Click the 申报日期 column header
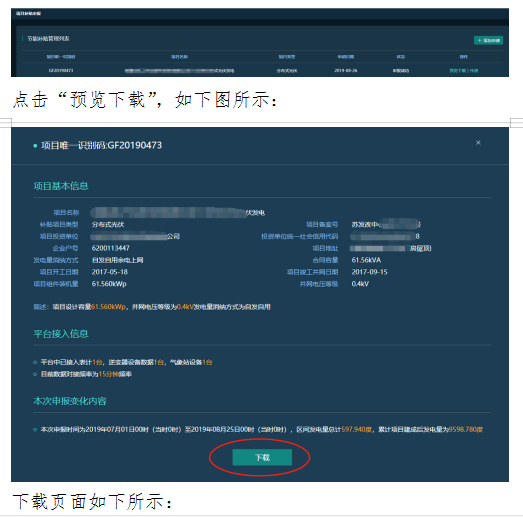523x517 pixels. pyautogui.click(x=346, y=57)
